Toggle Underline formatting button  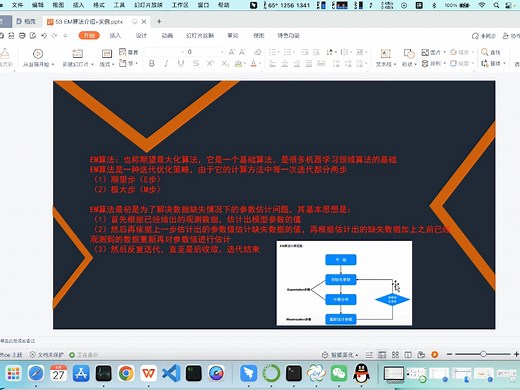pos(181,63)
